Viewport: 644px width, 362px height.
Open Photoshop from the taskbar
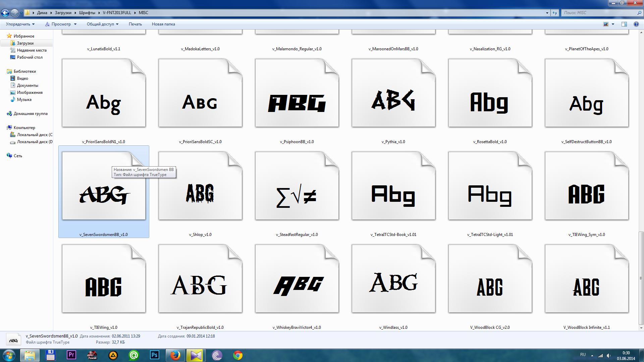(x=154, y=355)
